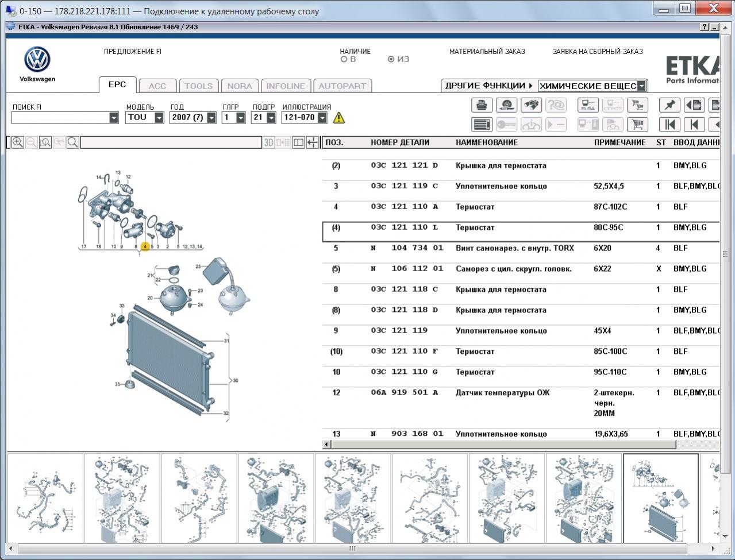Open search with the binoculars icon
Image resolution: width=735 pixels, height=560 pixels.
(x=531, y=105)
